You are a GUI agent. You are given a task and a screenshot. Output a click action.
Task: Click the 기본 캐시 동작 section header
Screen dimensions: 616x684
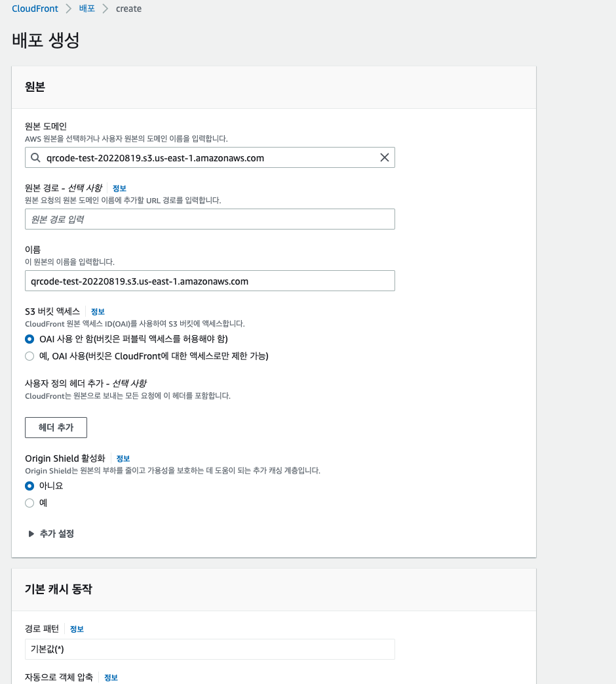(58, 589)
